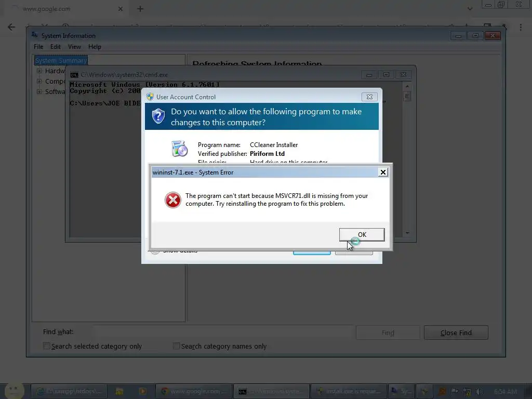Check Search category names only
Viewport: 532px width, 399px height.
[176, 346]
